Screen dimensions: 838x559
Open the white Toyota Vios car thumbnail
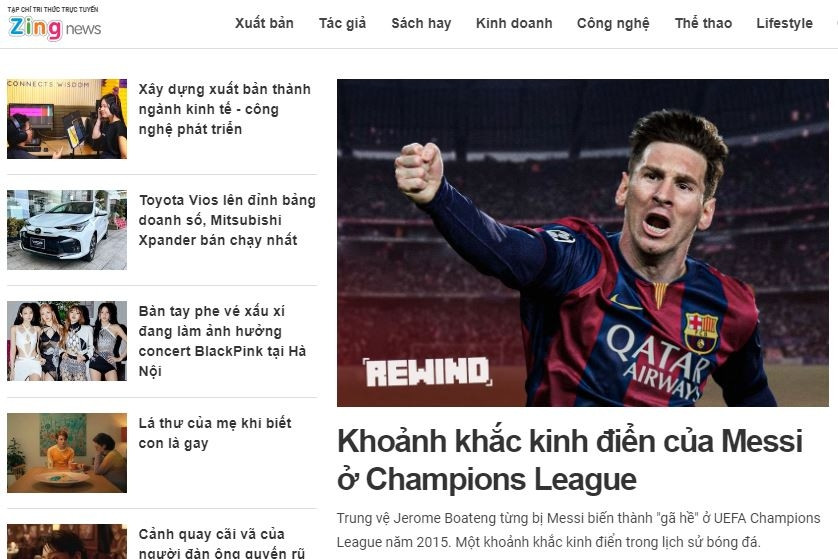(67, 230)
